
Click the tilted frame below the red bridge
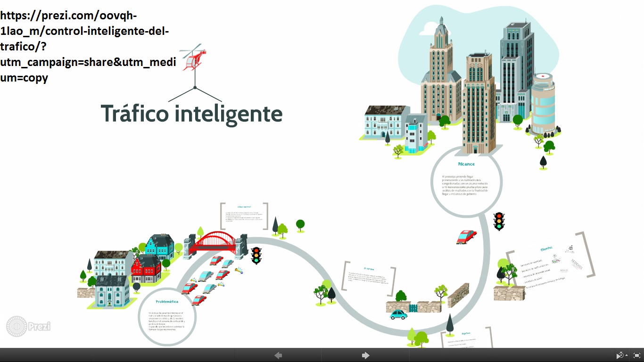[243, 216]
